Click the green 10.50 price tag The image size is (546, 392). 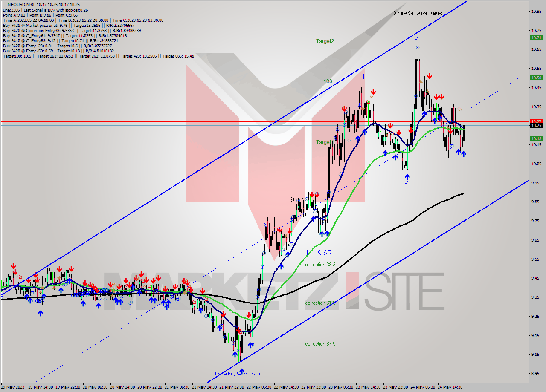536,78
